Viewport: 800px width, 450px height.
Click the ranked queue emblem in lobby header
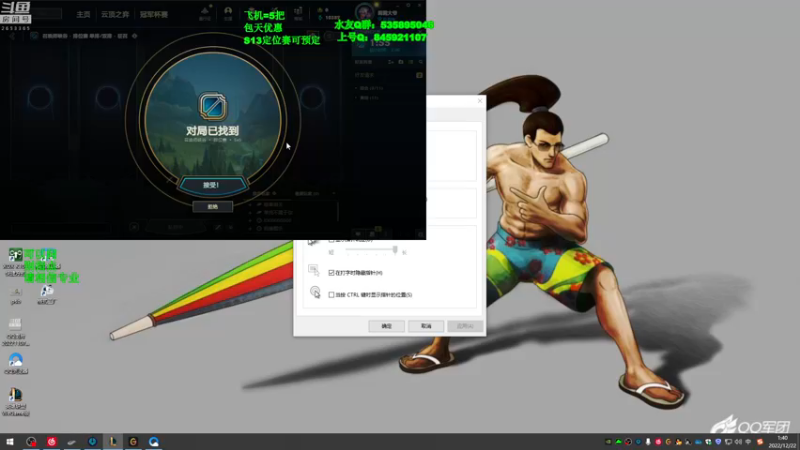pos(34,36)
